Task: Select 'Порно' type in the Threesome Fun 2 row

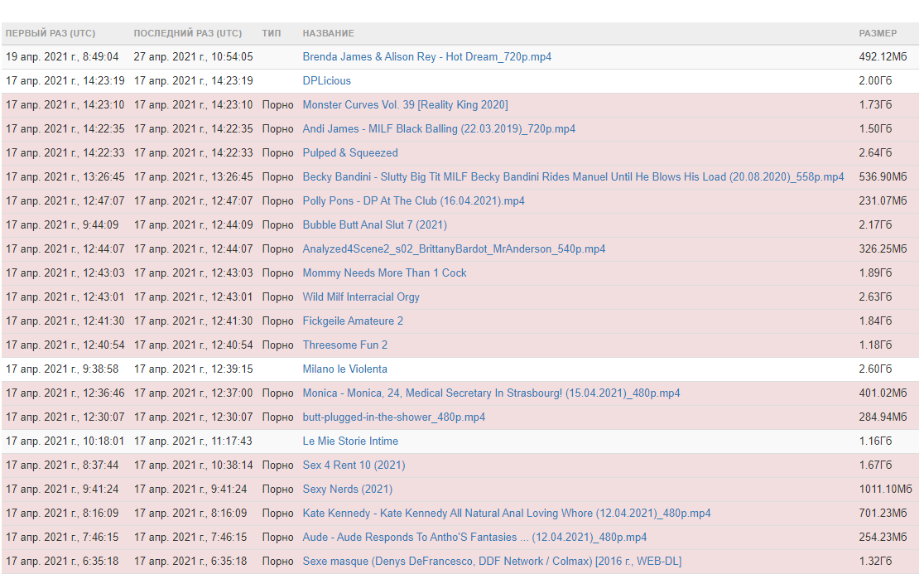Action: click(x=277, y=345)
